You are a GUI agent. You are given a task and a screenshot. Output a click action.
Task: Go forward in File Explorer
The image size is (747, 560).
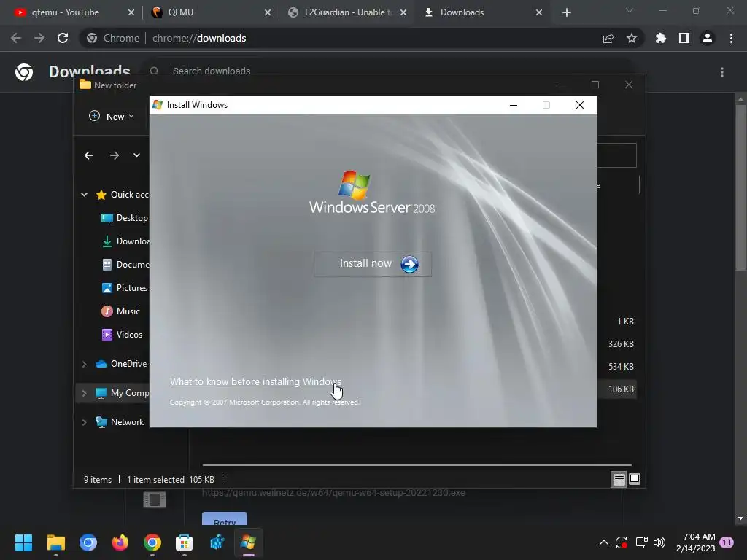click(x=115, y=155)
